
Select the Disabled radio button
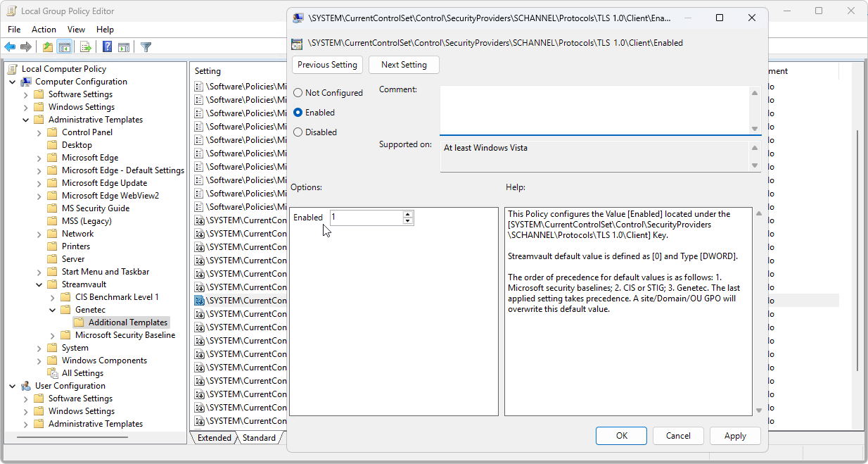coord(298,132)
